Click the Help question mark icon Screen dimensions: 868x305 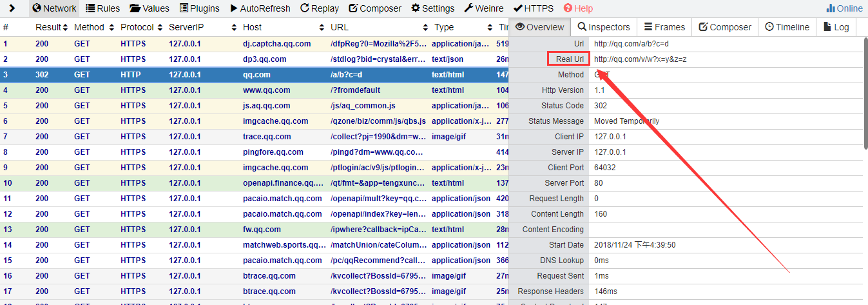[568, 8]
